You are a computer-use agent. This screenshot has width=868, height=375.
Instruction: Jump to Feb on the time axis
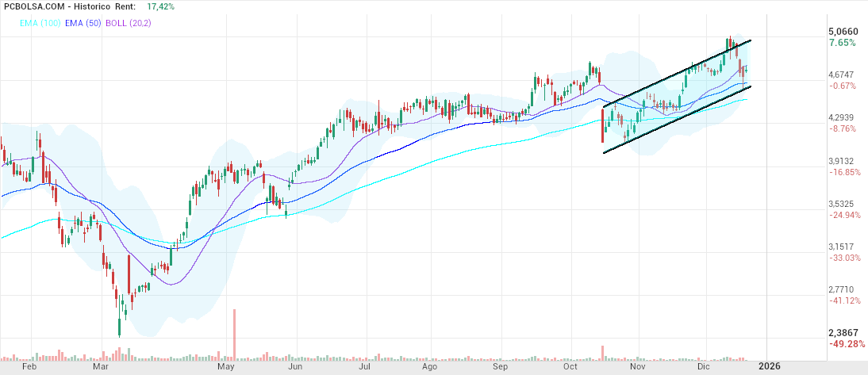pos(29,368)
